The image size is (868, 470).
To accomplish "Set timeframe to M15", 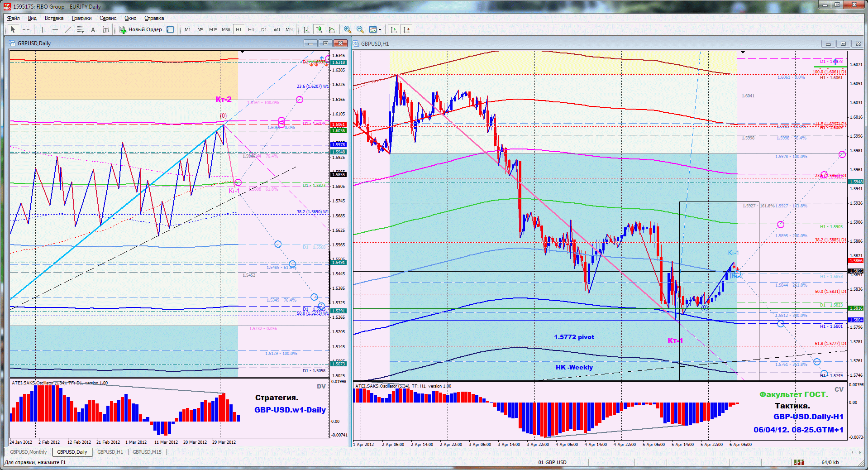I will point(213,29).
